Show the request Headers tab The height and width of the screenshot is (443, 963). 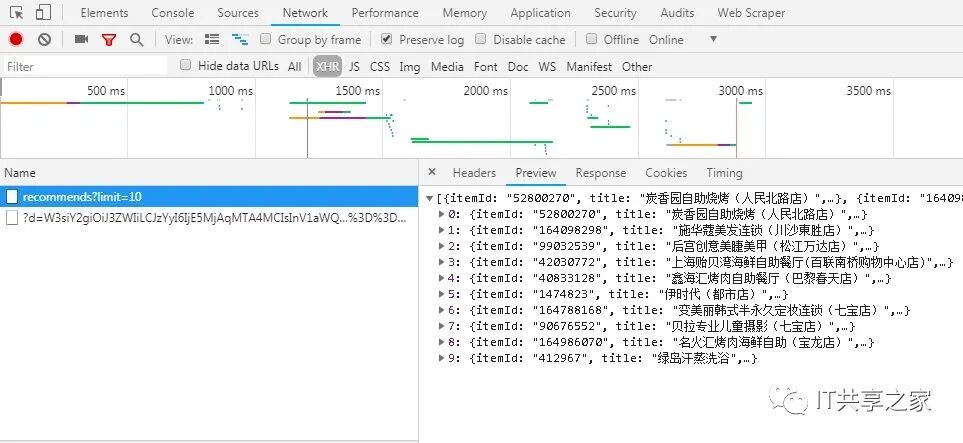point(474,173)
